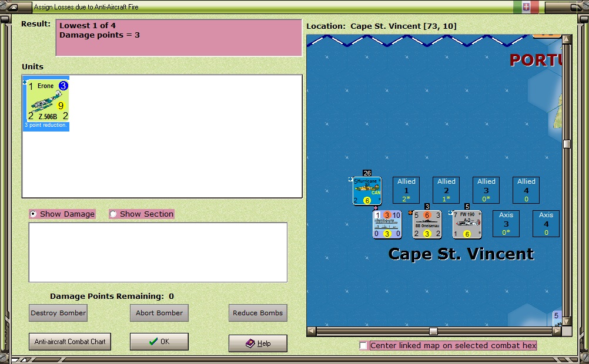Click the "3 point reduction." caption
This screenshot has width=589, height=364.
[x=46, y=125]
